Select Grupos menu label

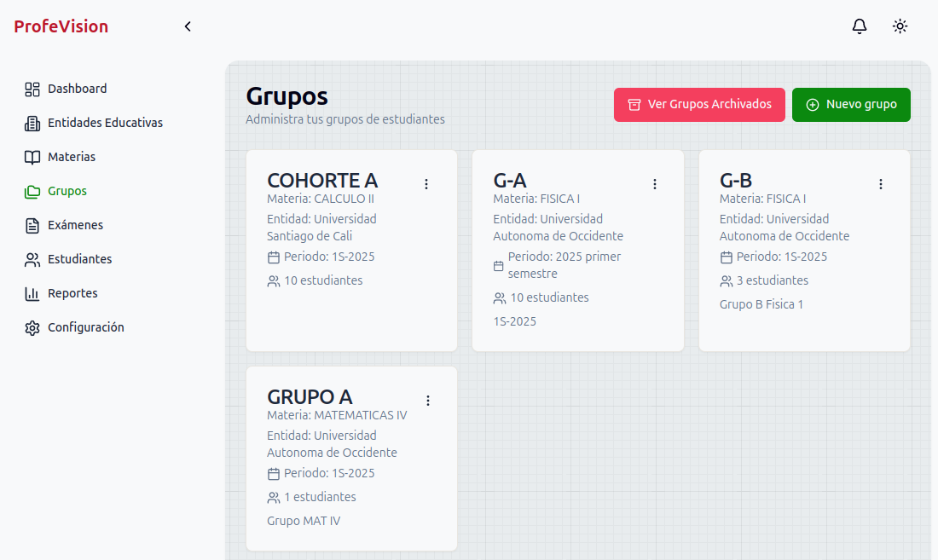[67, 191]
